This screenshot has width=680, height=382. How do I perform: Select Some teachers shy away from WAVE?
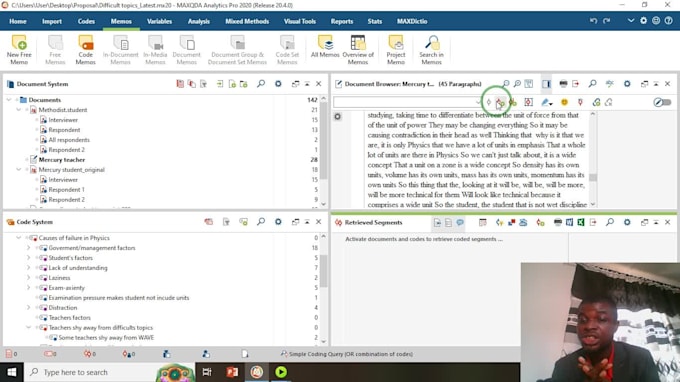pyautogui.click(x=106, y=337)
